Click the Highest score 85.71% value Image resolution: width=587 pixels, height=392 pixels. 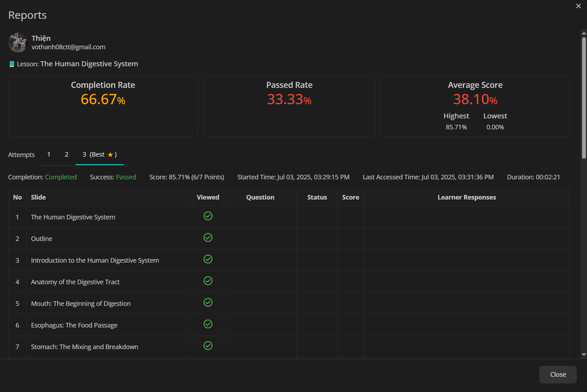pos(456,127)
